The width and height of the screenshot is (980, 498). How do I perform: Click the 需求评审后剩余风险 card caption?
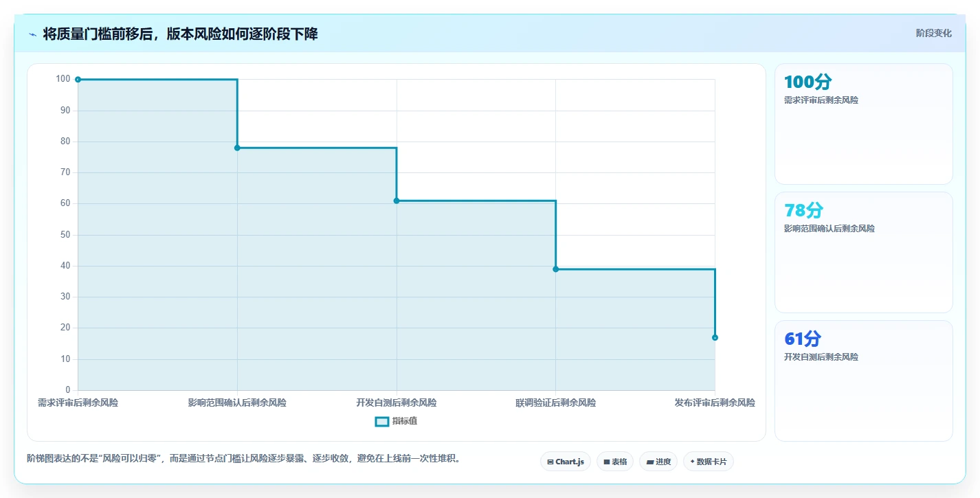pyautogui.click(x=821, y=100)
